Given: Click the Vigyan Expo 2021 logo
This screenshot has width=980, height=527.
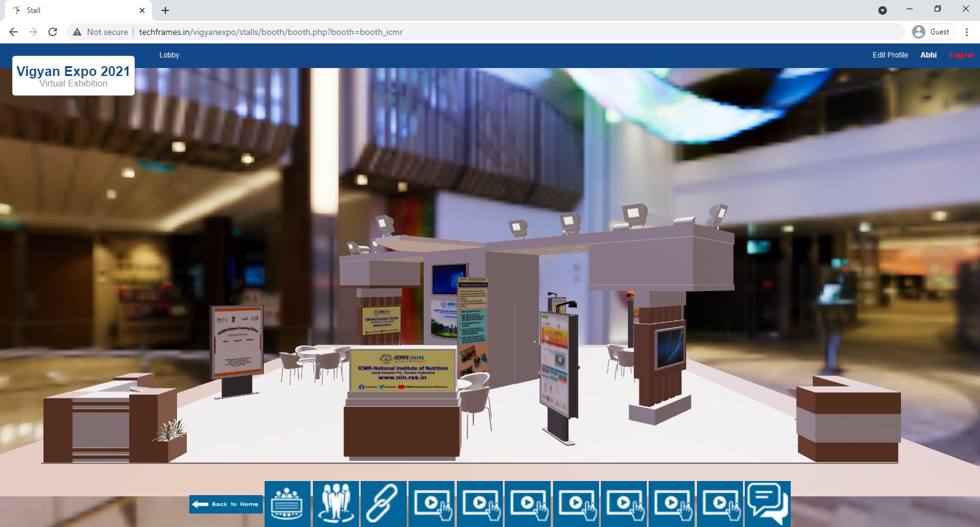Looking at the screenshot, I should [x=73, y=76].
